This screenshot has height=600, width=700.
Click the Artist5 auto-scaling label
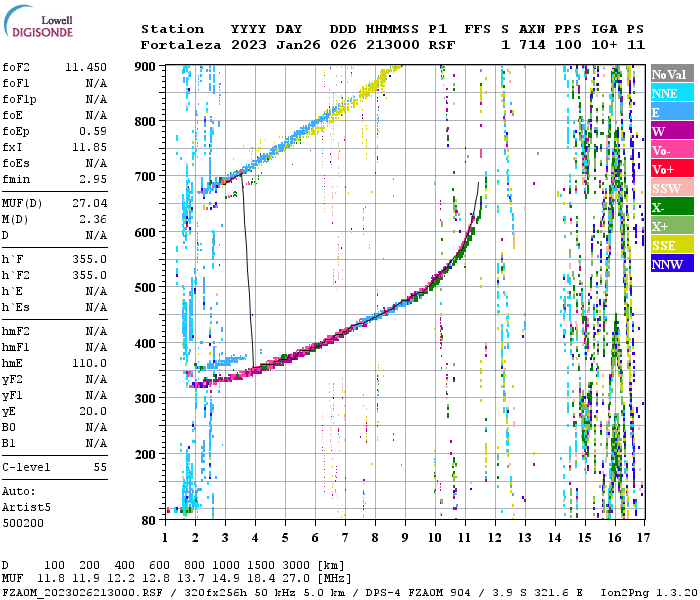(26, 508)
